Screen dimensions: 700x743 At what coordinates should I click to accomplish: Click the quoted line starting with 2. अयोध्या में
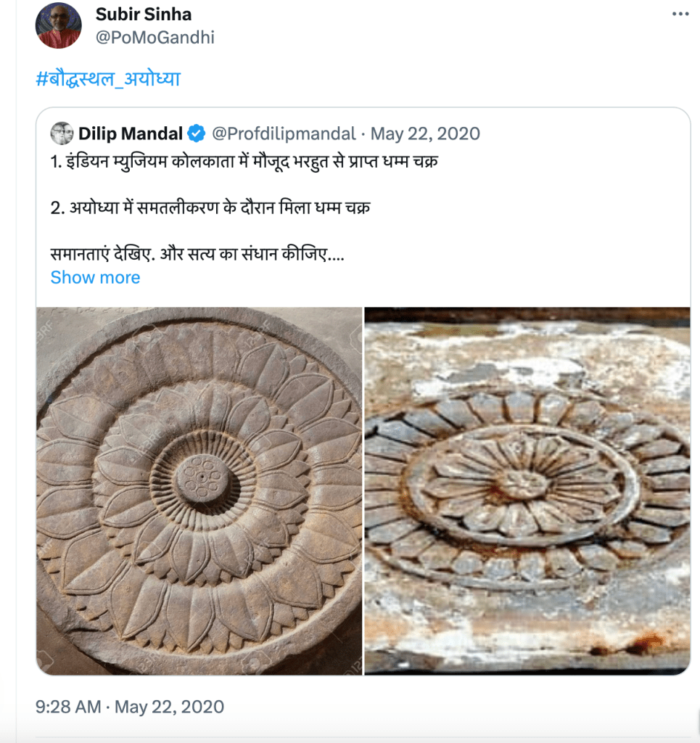(x=210, y=209)
